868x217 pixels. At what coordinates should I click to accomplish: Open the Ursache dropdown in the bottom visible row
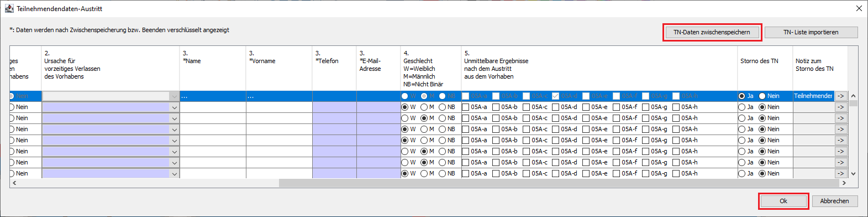174,173
